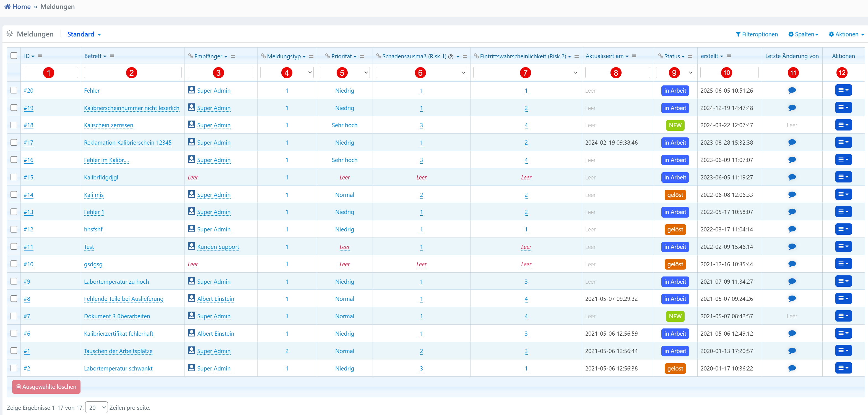Click the Albert Einstein avatar icon in row #6
Viewport: 868px width, 415px height.
point(191,333)
